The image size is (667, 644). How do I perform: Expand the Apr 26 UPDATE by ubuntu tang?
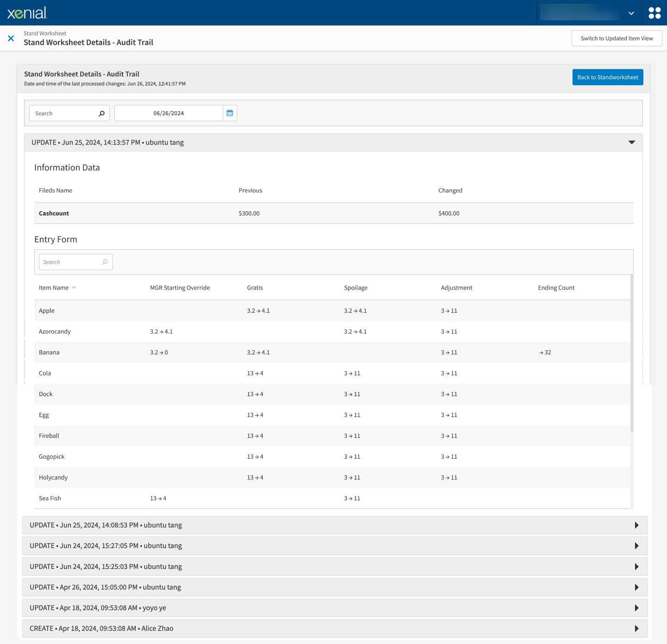pos(636,587)
